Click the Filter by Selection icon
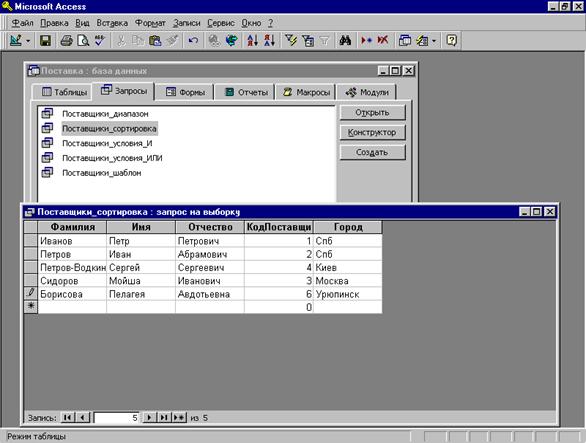Viewport: 586px width, 443px height. tap(290, 40)
